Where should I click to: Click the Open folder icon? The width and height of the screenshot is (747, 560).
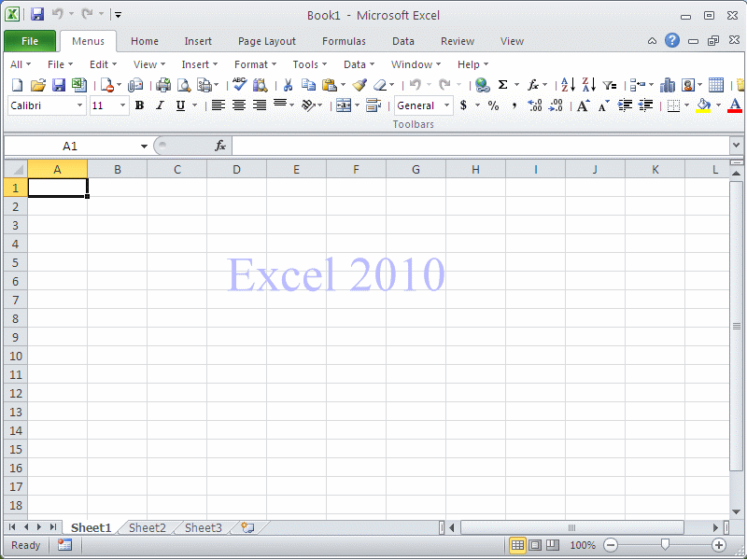click(37, 85)
